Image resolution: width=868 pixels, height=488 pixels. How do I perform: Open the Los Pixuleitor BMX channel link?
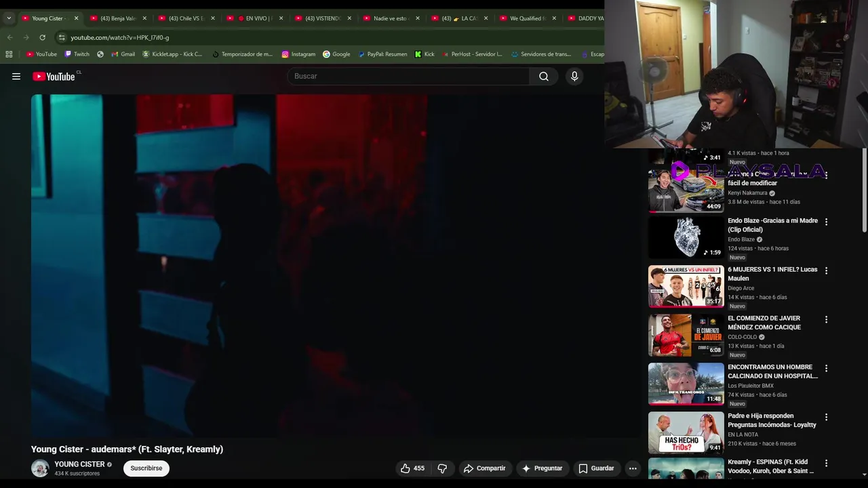750,386
